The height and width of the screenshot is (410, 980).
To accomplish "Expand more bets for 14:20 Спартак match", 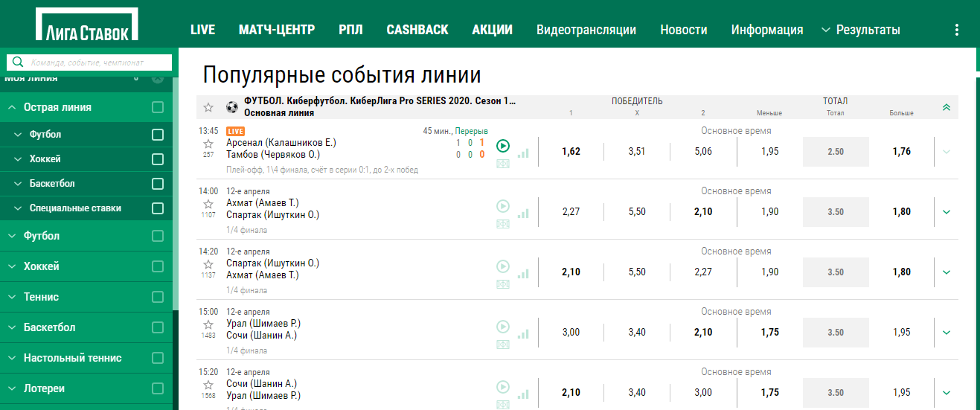I will 947,272.
